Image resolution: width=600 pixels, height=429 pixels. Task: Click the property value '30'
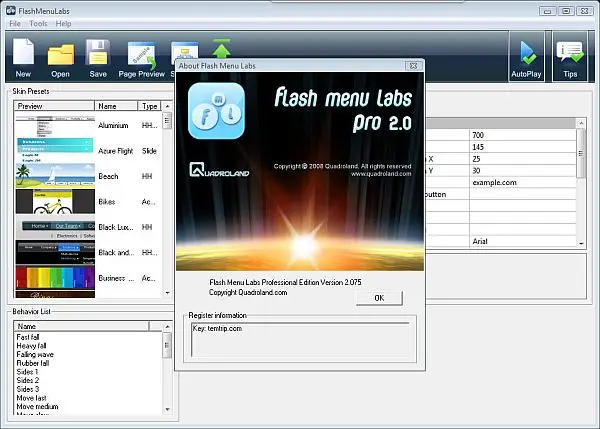pos(476,171)
